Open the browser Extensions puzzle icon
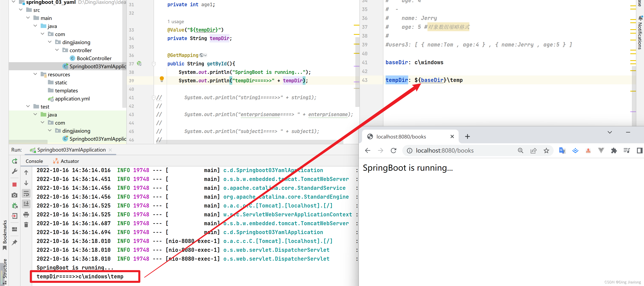Screen dimensions: 644x286 tap(614, 151)
